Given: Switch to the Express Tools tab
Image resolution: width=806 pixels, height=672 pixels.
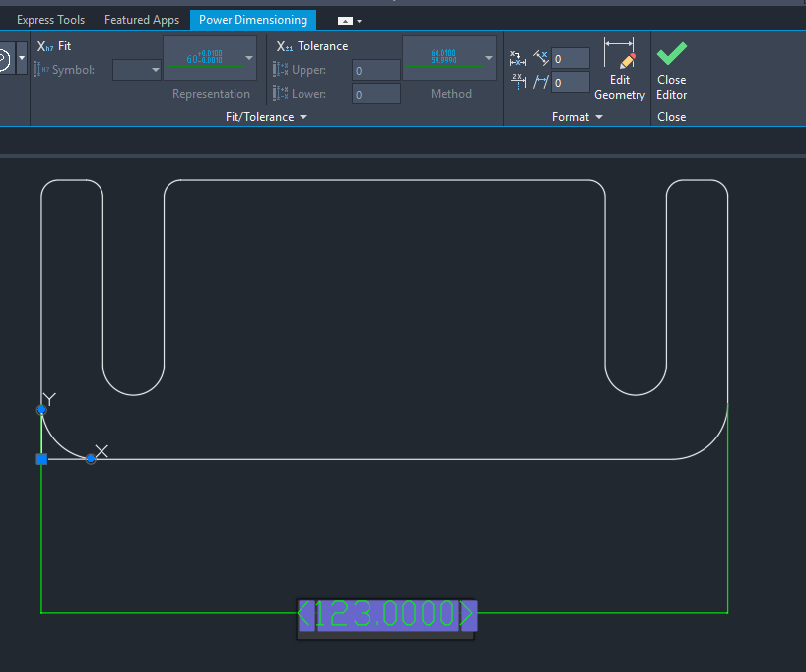Looking at the screenshot, I should coord(50,20).
